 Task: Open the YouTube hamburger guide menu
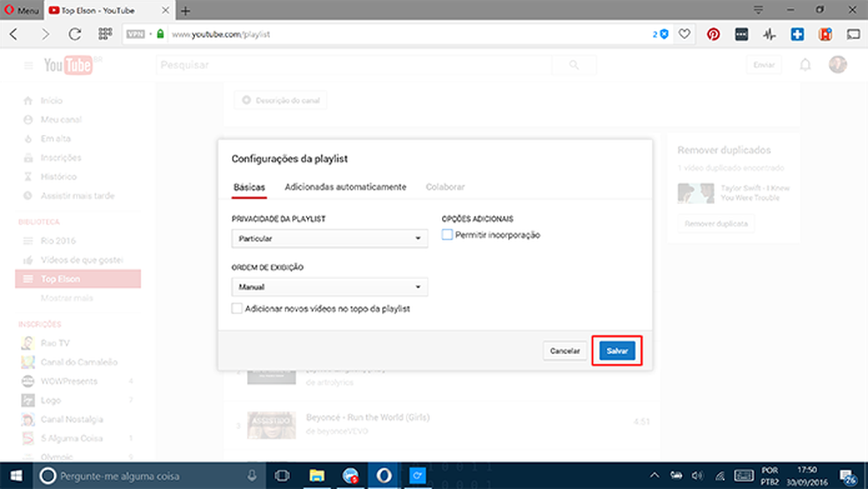[x=28, y=65]
